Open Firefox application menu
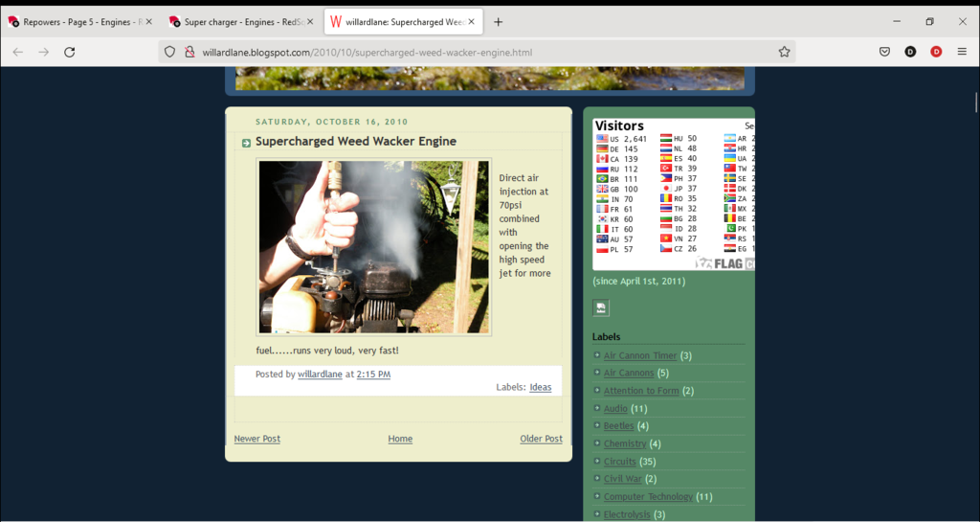Screen dimensions: 980x522 pos(962,52)
